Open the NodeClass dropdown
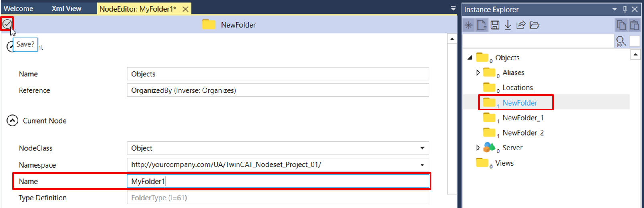644x208 pixels. pos(422,148)
